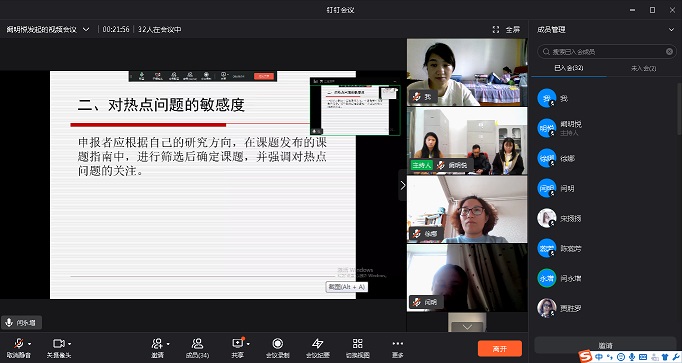Click the 共享 screen share icon
Viewport: 682px width, 363px height.
point(237,343)
